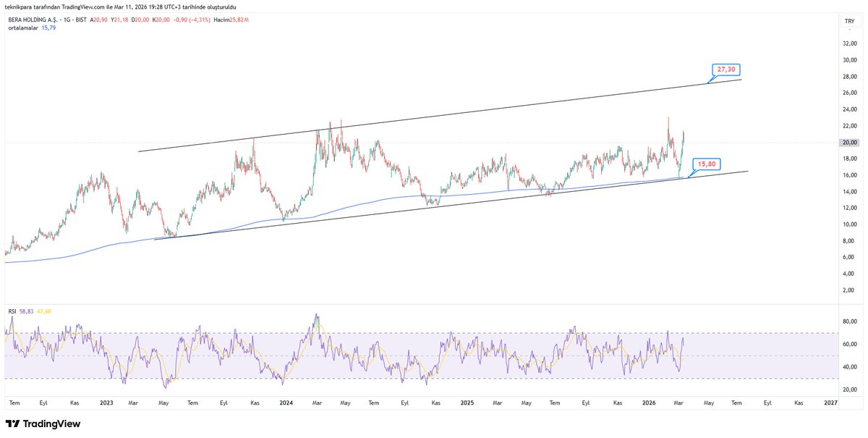
Task: Click the 2,00 price axis label
Action: 849,290
